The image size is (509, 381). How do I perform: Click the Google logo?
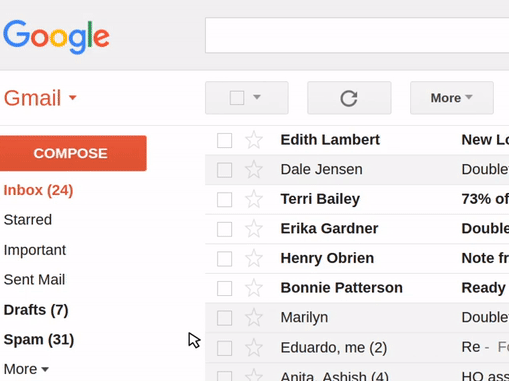point(56,37)
